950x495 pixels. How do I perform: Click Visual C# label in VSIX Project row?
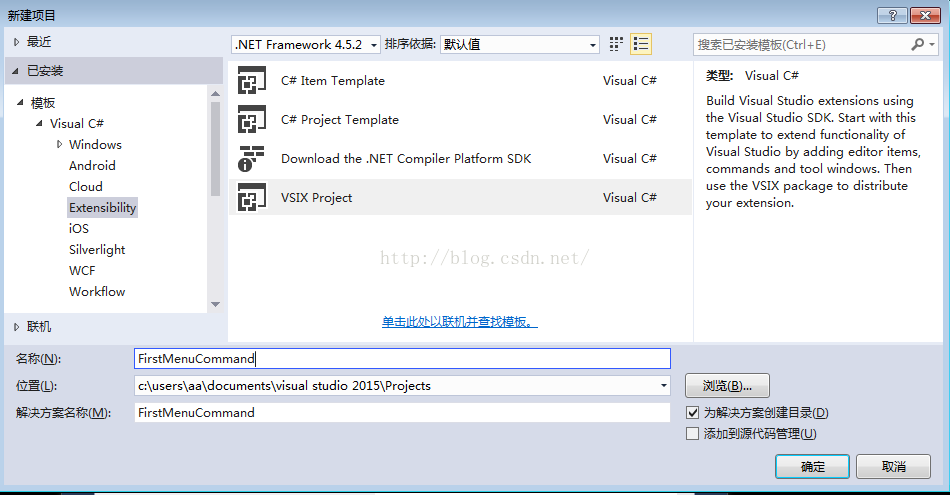tap(629, 198)
